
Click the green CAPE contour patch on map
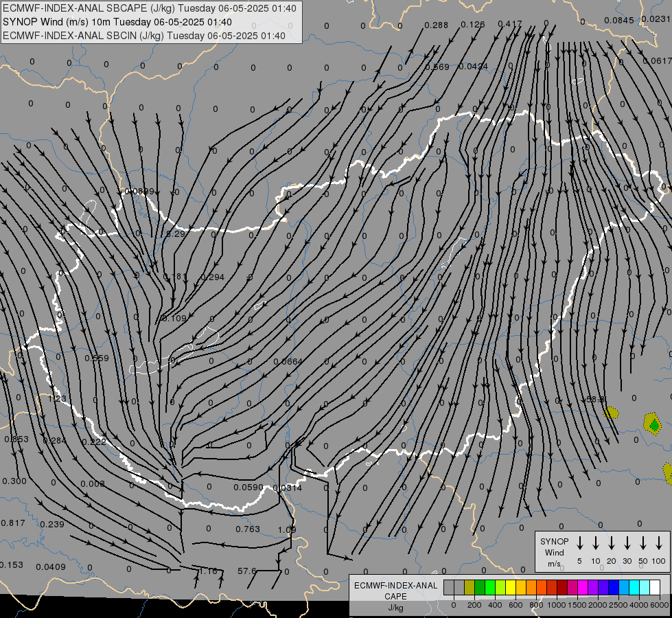point(654,425)
